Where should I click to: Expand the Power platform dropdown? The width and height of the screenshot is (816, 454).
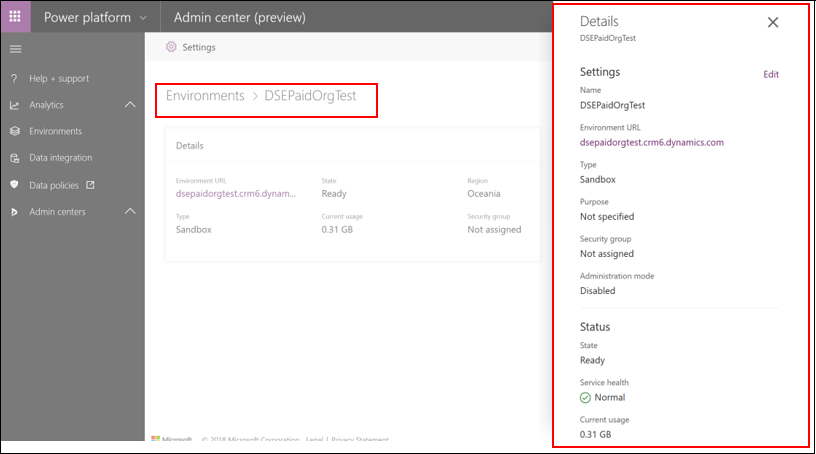[143, 18]
